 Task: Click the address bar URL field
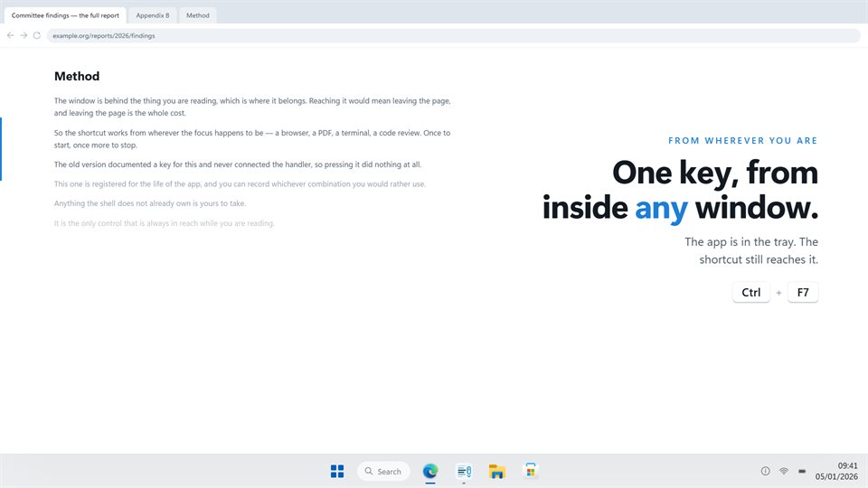[x=453, y=35]
